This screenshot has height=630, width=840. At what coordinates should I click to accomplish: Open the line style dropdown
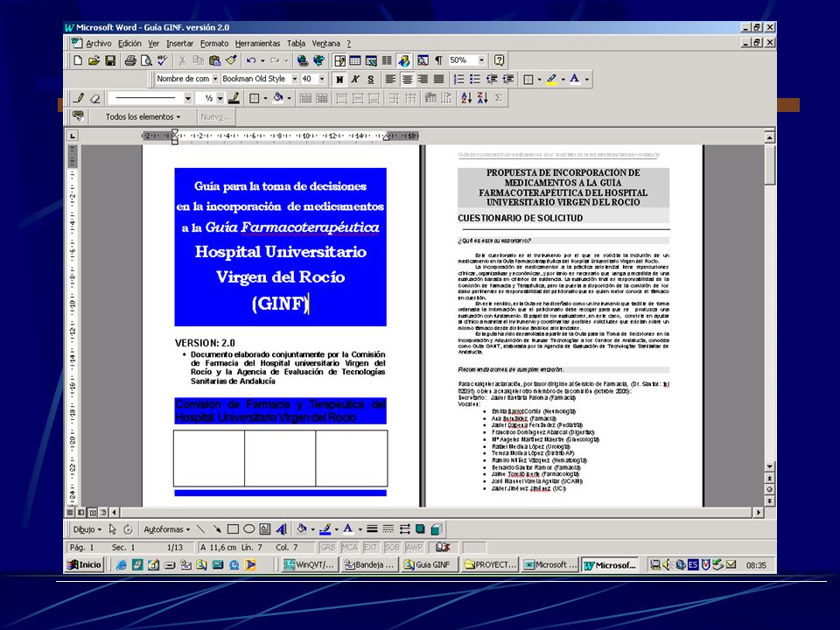(x=187, y=98)
